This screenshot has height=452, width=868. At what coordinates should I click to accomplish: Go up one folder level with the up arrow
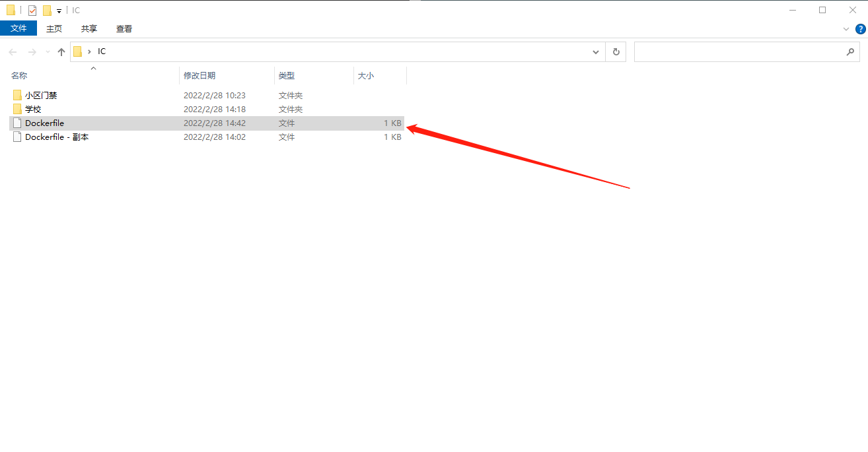point(61,52)
